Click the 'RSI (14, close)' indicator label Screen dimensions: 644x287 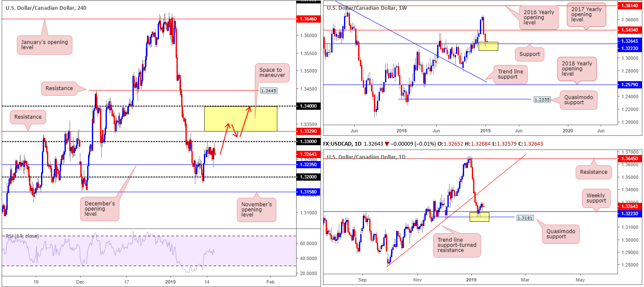click(x=22, y=236)
